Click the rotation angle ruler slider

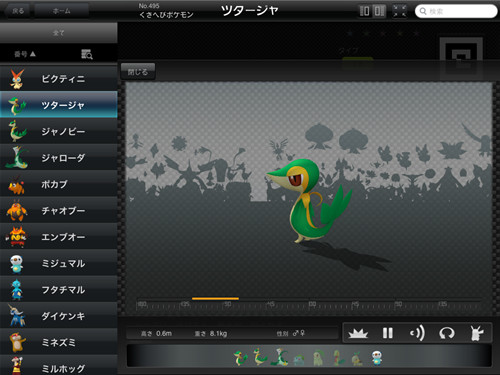[x=308, y=305]
